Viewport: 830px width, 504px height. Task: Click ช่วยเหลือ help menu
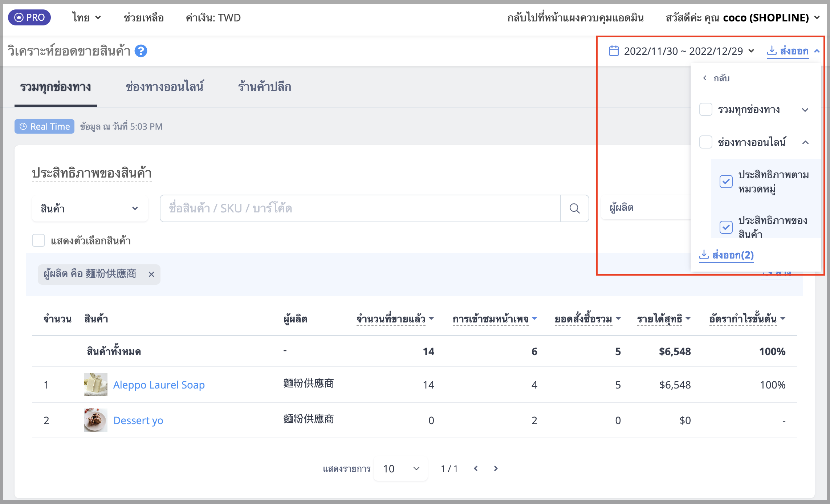[144, 17]
